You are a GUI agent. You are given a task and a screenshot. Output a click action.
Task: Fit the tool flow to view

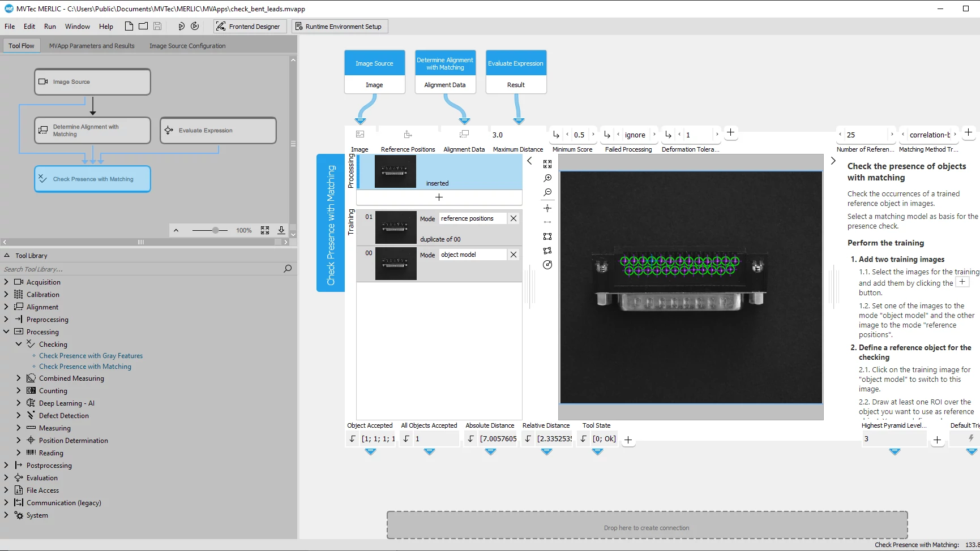[x=265, y=230]
